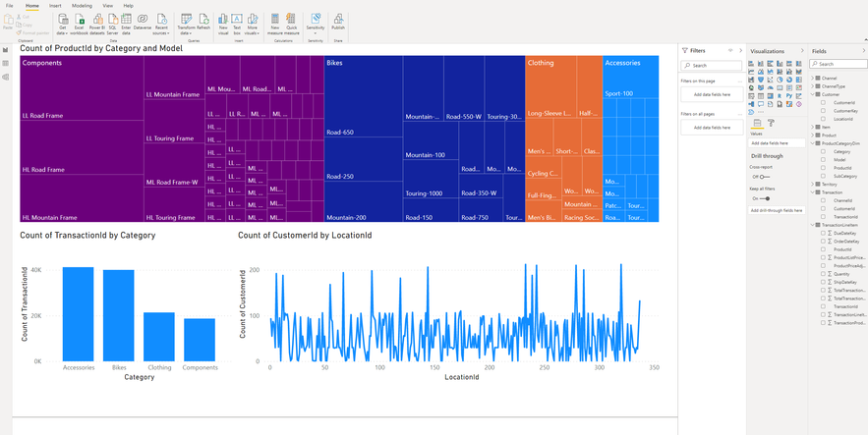Screen dimensions: 868x435
Task: Collapse the ProductCategoryDim table
Action: click(x=812, y=143)
